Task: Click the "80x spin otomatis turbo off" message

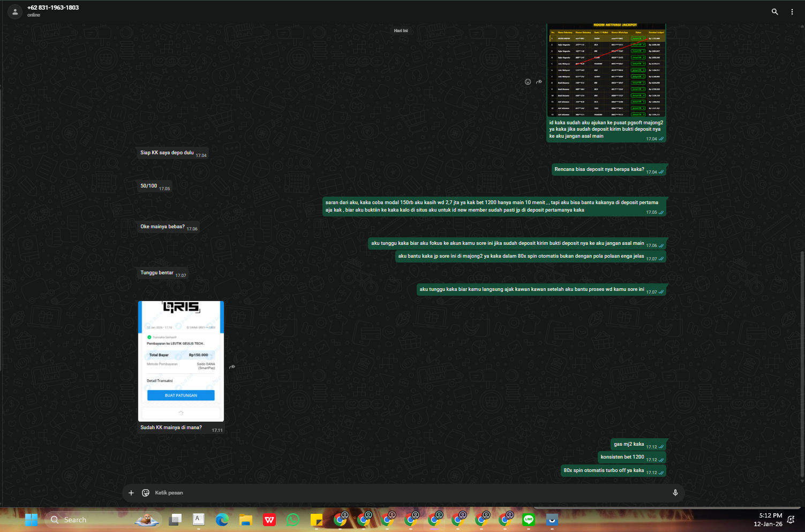Action: click(x=614, y=470)
